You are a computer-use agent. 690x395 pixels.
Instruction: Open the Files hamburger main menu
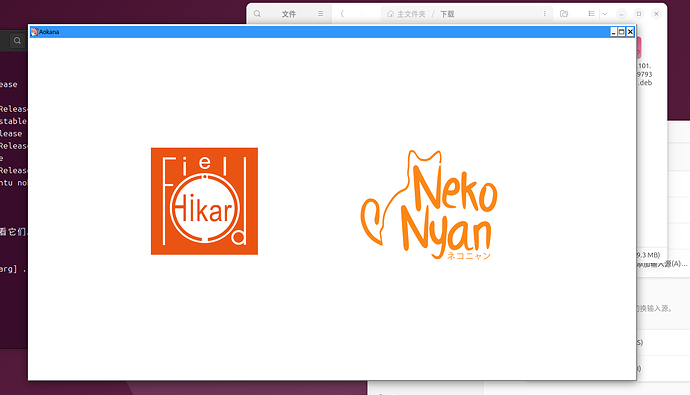click(x=320, y=14)
